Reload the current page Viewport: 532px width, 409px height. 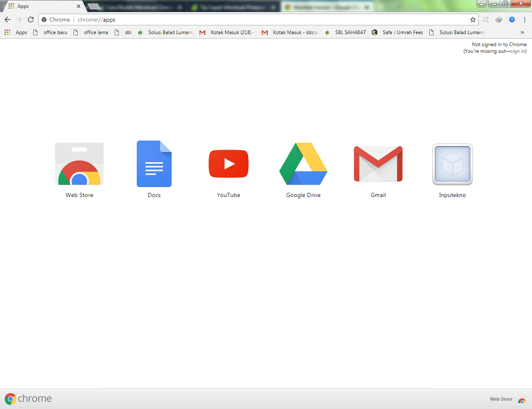[x=31, y=20]
